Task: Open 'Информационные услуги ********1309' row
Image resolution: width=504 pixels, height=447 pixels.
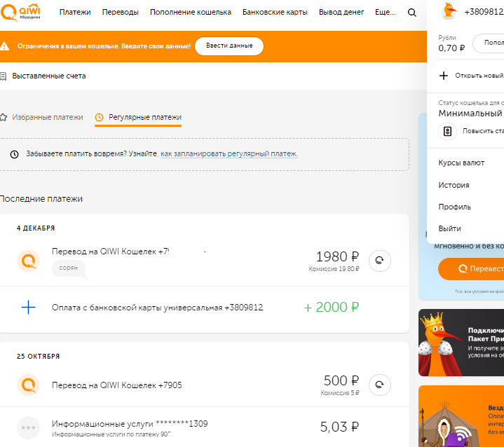Action: click(x=205, y=427)
